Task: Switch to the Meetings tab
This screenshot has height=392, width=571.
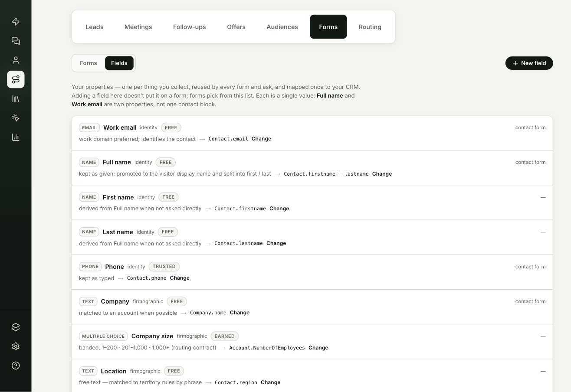Action: [x=138, y=27]
